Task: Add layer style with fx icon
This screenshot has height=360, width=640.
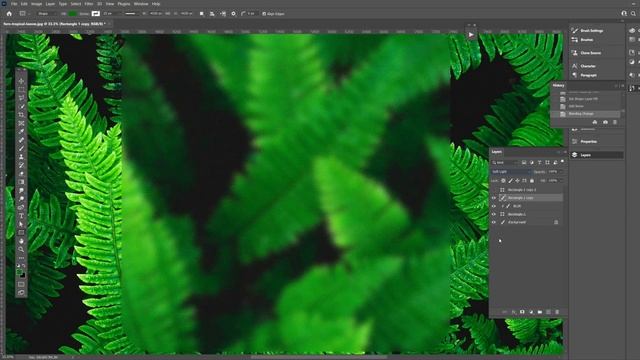Action: [x=513, y=312]
